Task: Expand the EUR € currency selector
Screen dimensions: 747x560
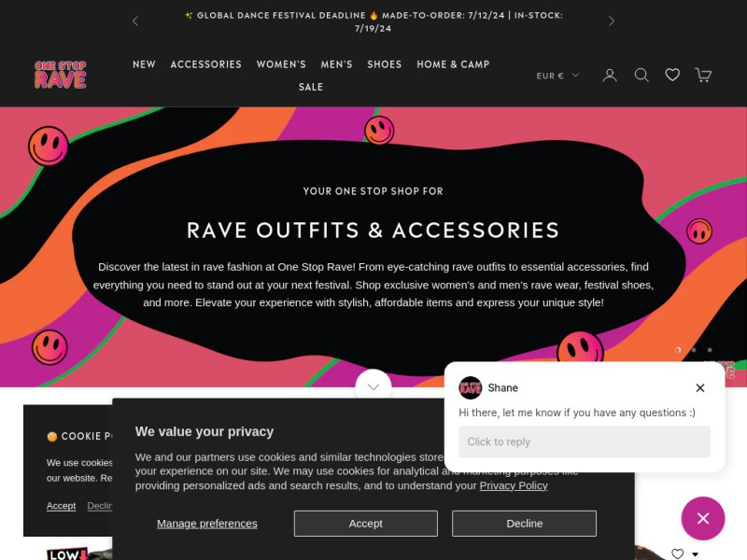Action: pos(557,76)
